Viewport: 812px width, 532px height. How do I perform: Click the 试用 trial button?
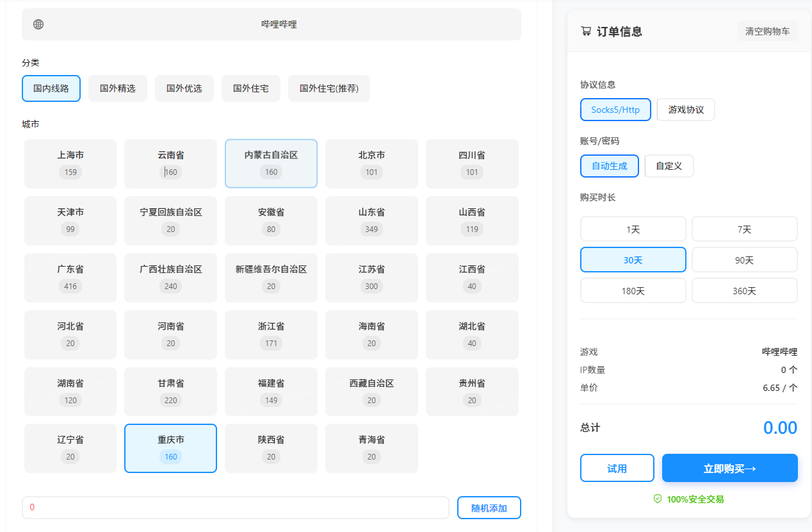coord(617,468)
